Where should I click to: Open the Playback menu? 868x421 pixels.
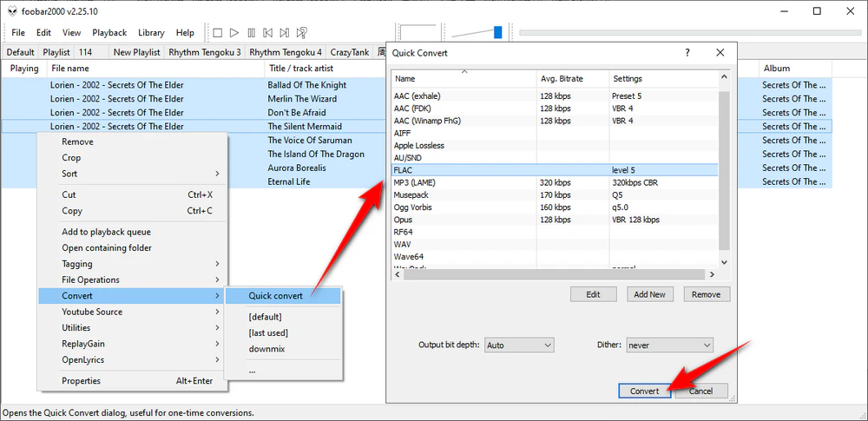click(109, 33)
